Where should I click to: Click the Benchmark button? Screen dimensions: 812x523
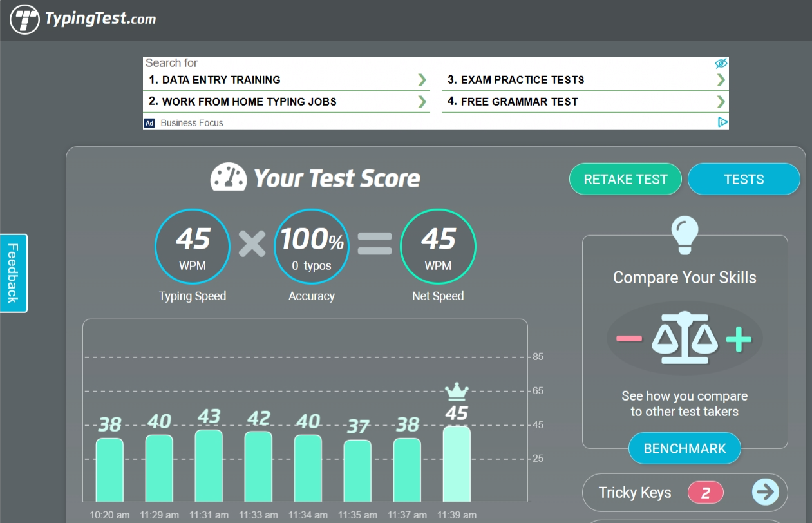click(685, 449)
